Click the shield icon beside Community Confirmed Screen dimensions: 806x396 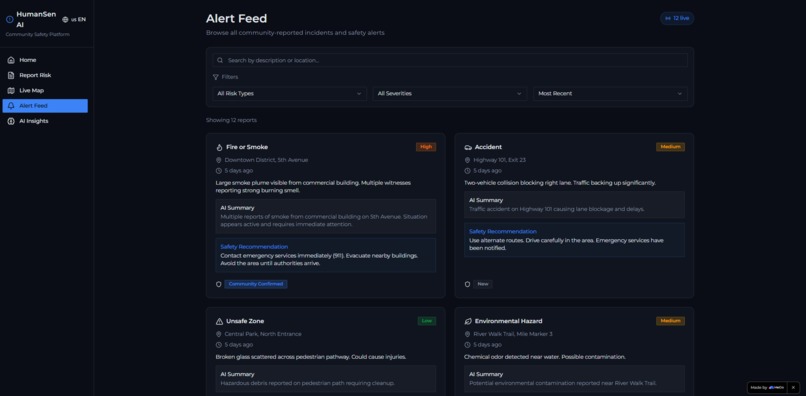pos(218,284)
